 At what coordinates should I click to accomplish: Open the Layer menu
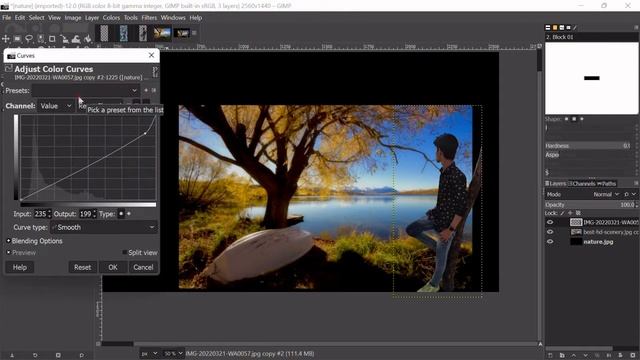click(x=92, y=18)
